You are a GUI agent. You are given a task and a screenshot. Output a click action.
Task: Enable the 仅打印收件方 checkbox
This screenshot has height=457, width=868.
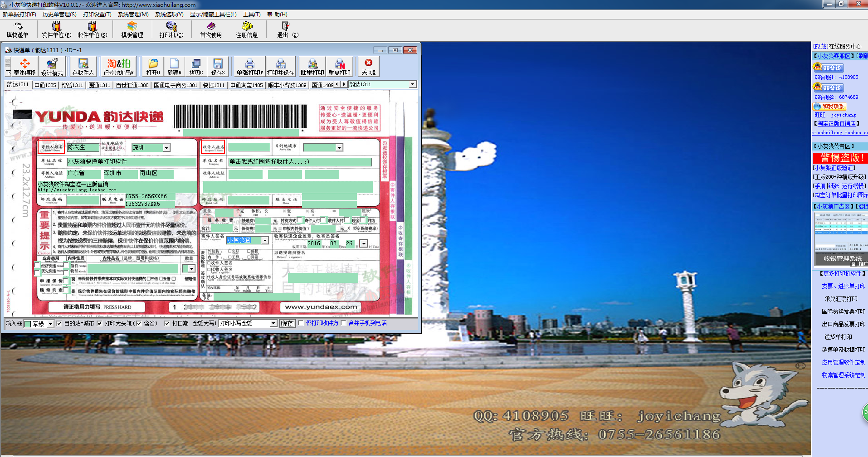coord(301,323)
